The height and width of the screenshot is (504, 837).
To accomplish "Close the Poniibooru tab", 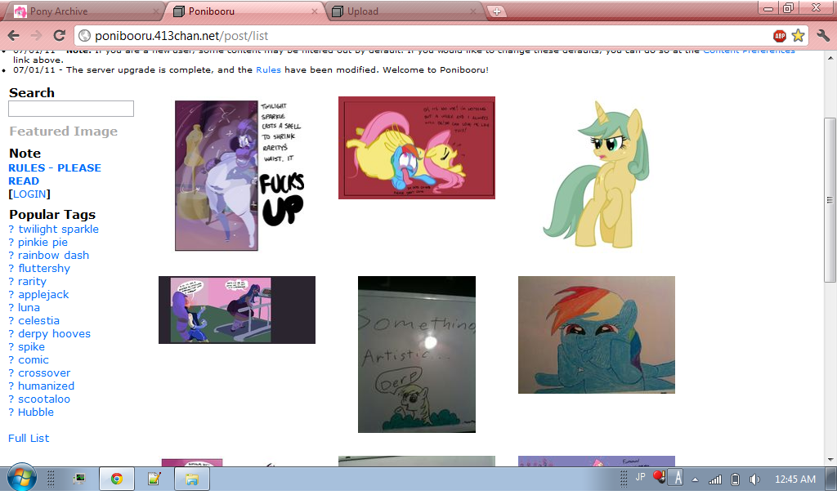I will pos(315,11).
